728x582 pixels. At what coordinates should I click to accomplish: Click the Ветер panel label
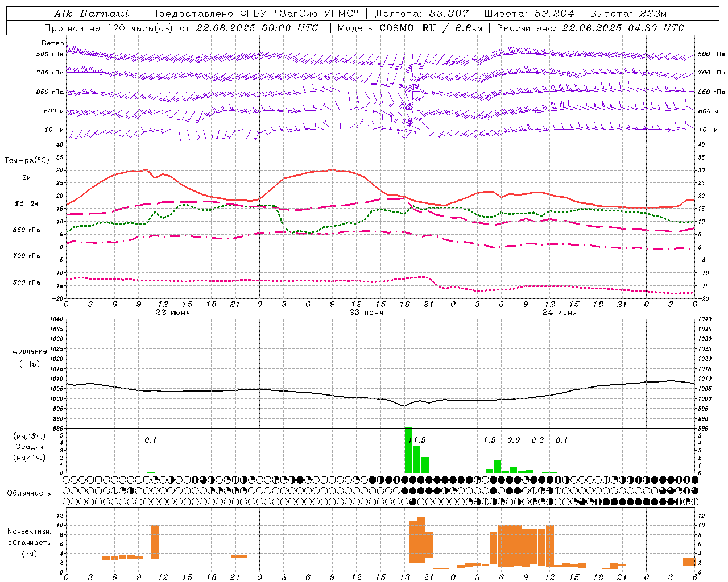[x=52, y=43]
